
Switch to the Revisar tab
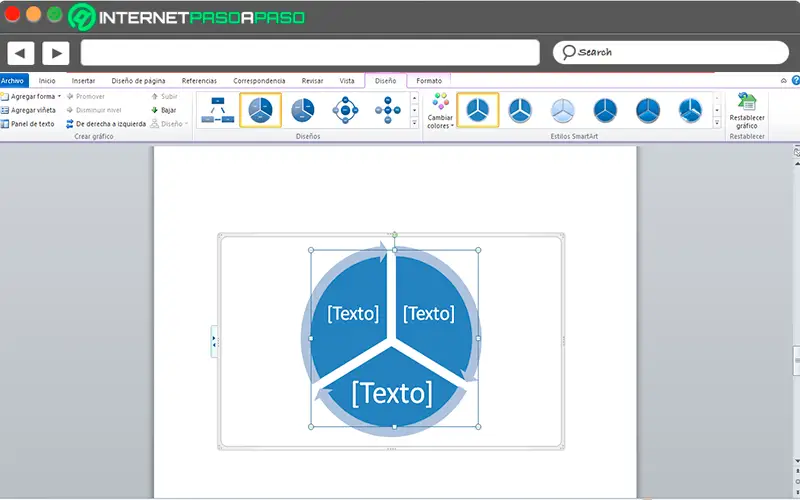tap(312, 81)
